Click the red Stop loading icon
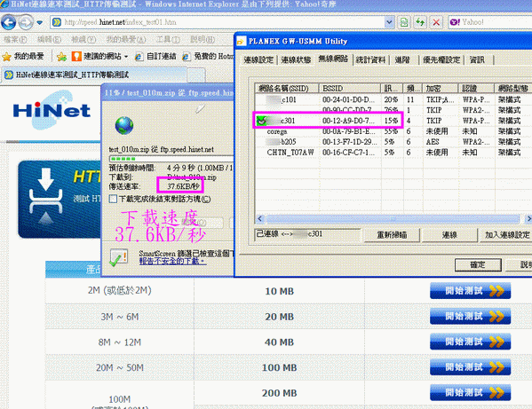The width and height of the screenshot is (532, 409). tap(436, 22)
